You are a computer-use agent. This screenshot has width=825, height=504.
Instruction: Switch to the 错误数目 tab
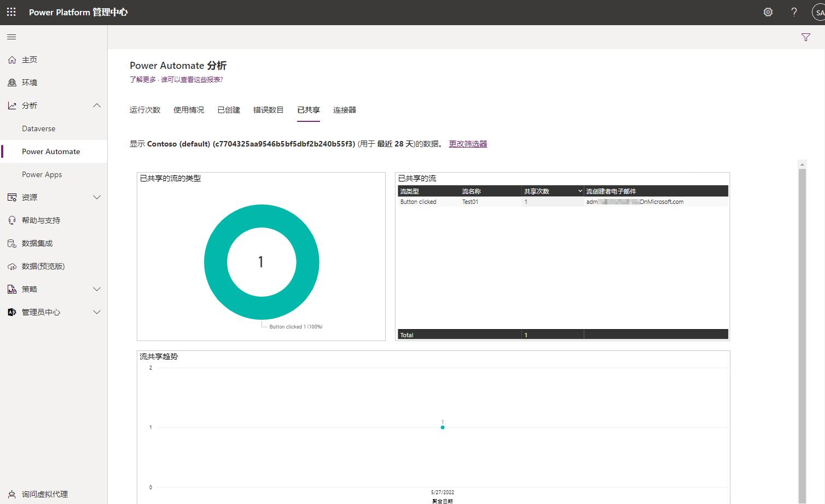coord(269,110)
